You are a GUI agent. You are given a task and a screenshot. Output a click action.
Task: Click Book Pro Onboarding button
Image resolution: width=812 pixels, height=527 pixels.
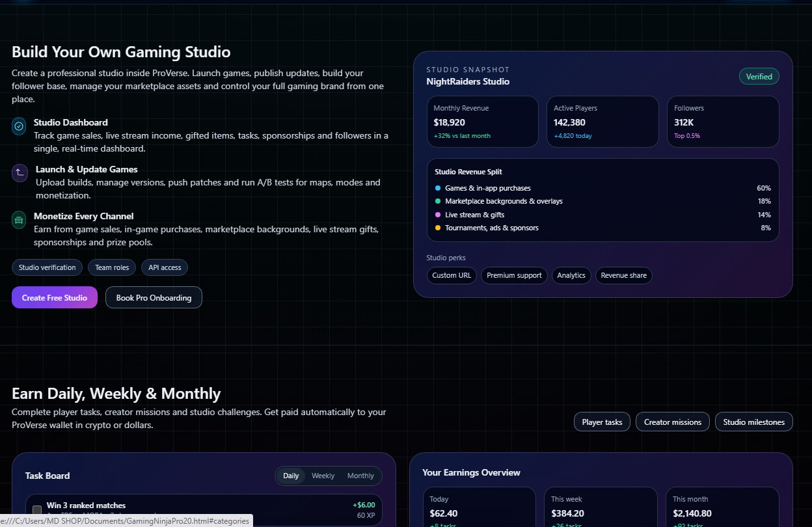(154, 297)
